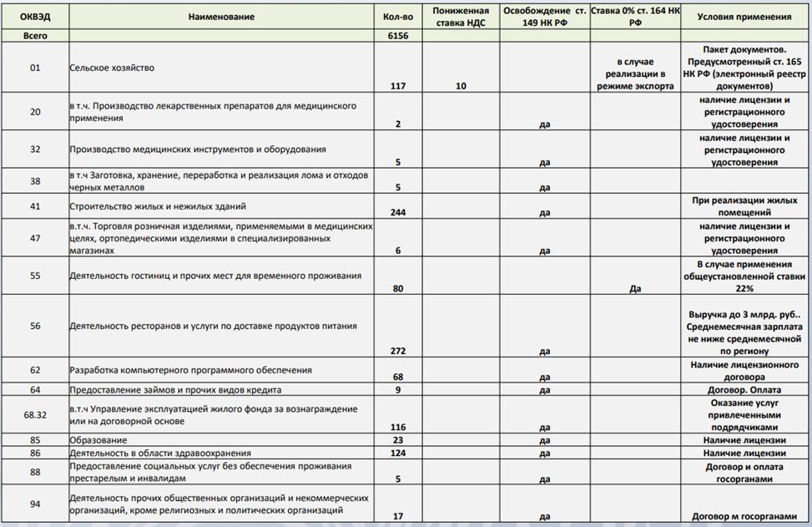
Task: Select reduced VAT rate value 10
Action: tap(461, 85)
